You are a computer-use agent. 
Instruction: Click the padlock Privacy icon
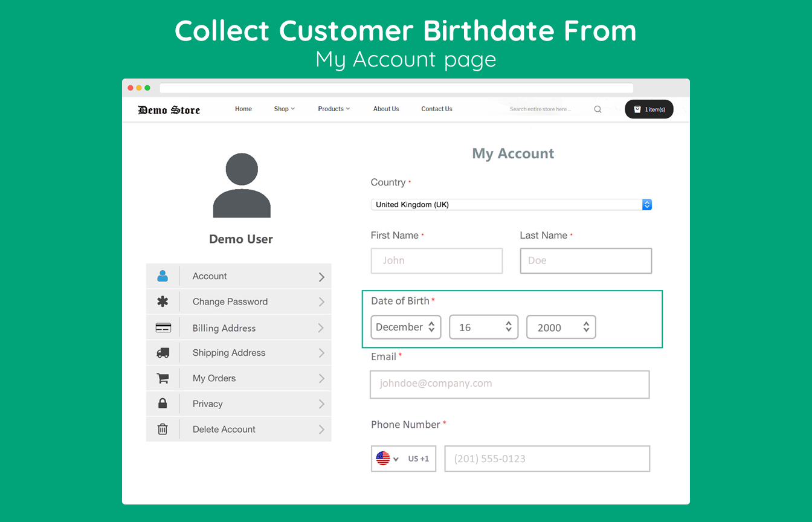[x=163, y=404]
